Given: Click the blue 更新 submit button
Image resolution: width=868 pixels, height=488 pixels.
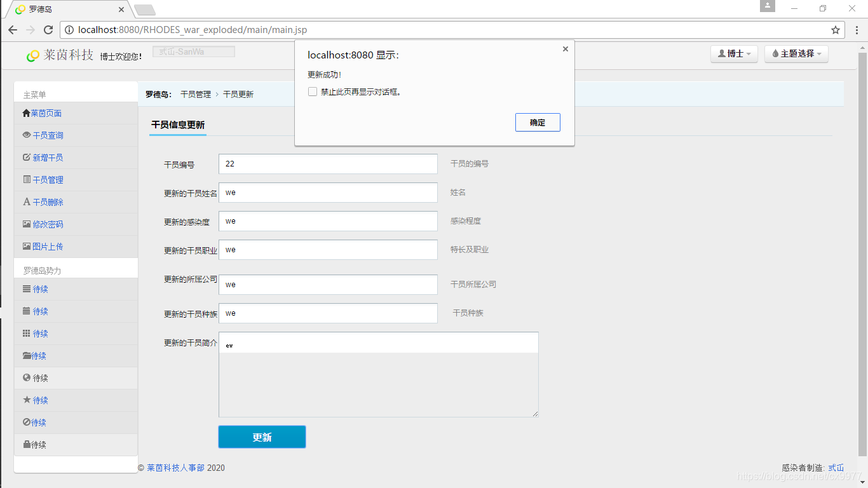Looking at the screenshot, I should (262, 437).
